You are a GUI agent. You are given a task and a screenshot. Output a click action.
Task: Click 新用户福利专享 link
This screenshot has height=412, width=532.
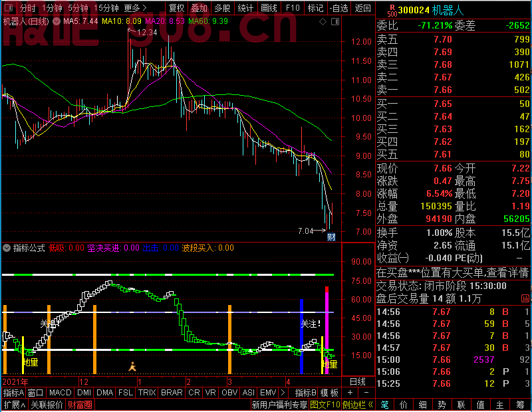coord(279,405)
